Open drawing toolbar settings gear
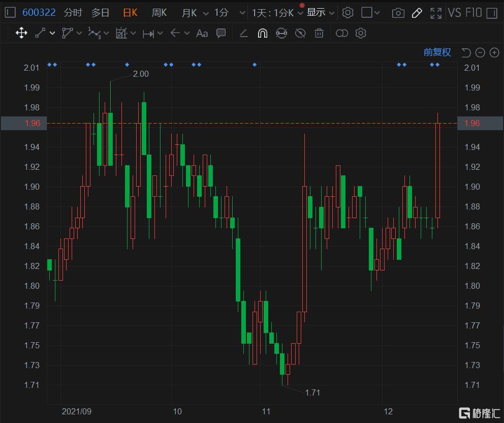504x423 pixels. coord(361,33)
